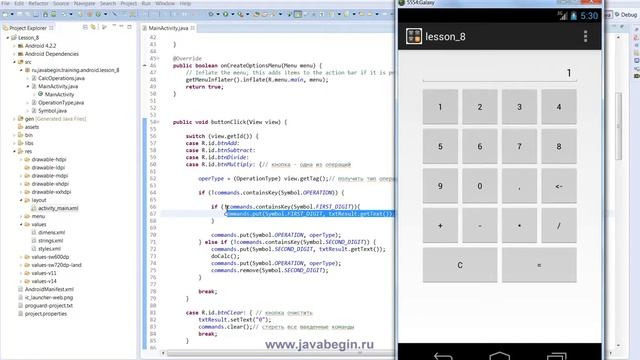
Task: Tap the Android home navigation button
Action: tap(500, 356)
